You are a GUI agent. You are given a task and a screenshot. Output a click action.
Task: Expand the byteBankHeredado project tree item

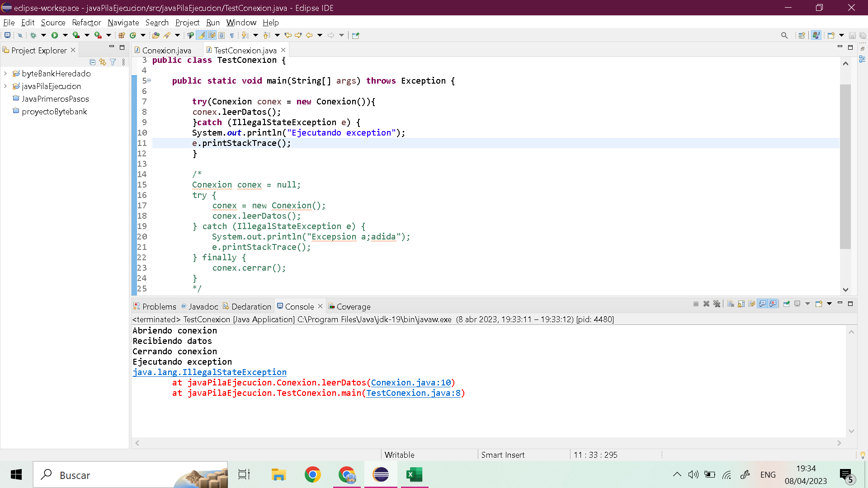click(5, 73)
